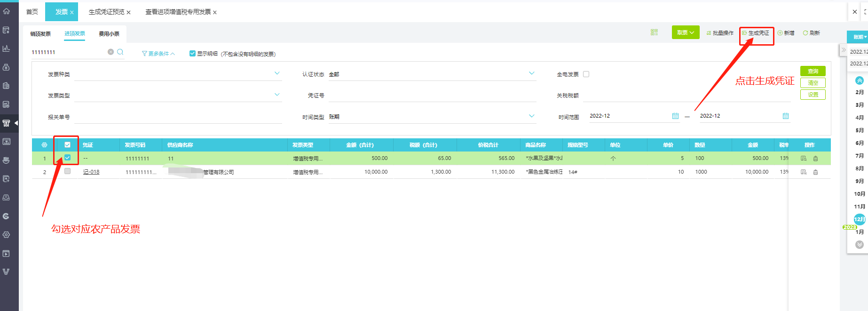Click the 生成凭证 button
This screenshot has height=311, width=868.
coord(756,33)
